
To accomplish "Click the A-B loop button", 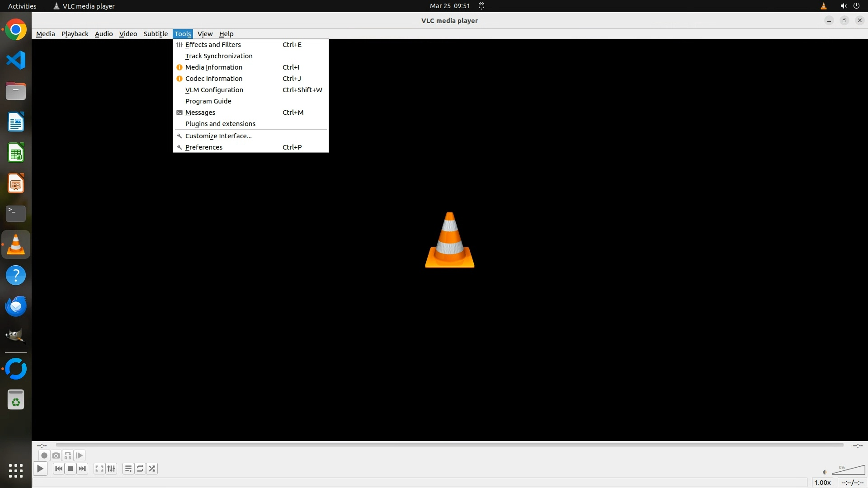I will click(x=68, y=455).
